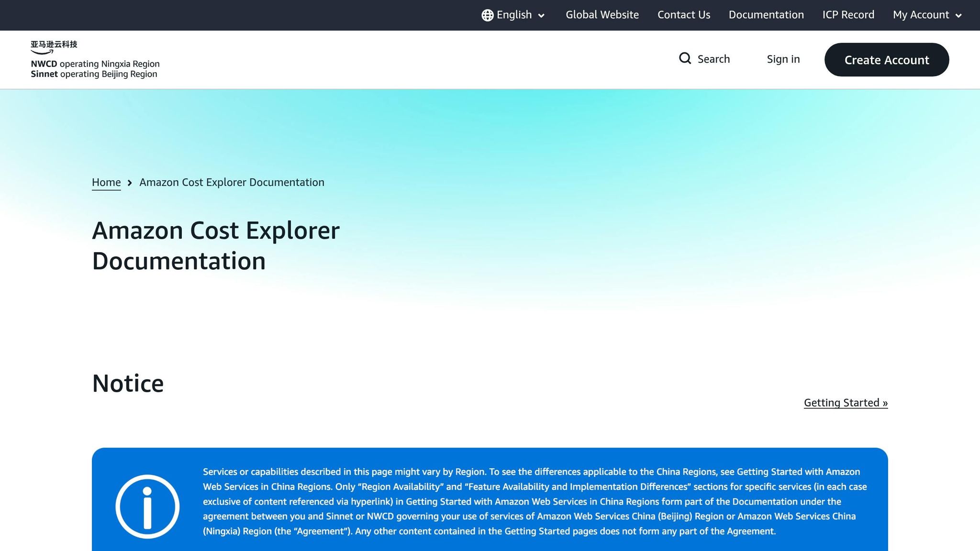View the ICP Record link
The width and height of the screenshot is (980, 551).
pos(848,15)
